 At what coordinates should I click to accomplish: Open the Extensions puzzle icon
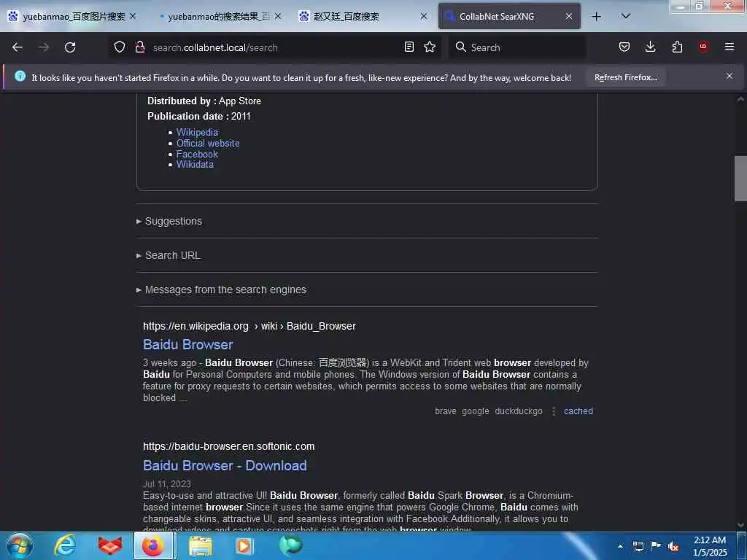[x=677, y=47]
